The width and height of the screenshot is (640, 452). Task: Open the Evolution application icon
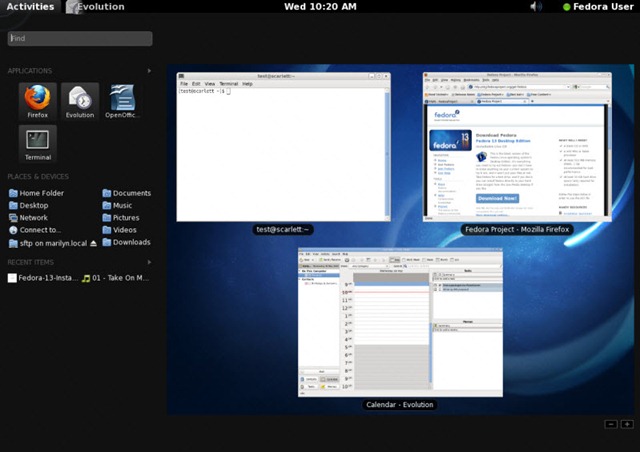(x=79, y=102)
